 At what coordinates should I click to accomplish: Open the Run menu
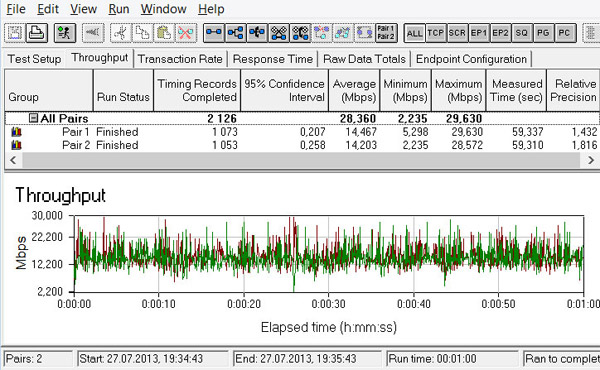click(119, 9)
